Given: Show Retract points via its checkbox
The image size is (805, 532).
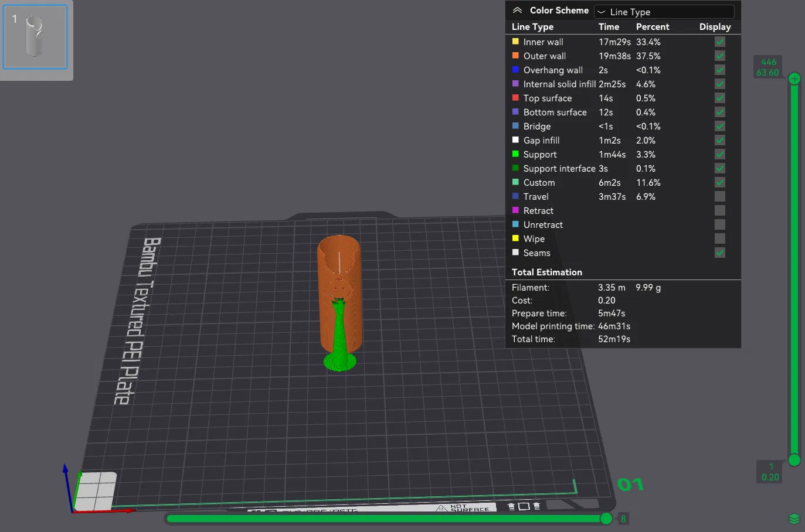Looking at the screenshot, I should pyautogui.click(x=720, y=210).
